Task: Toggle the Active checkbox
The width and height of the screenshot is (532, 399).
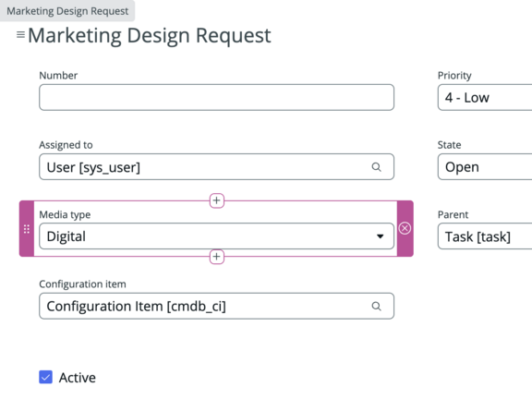Action: click(46, 377)
